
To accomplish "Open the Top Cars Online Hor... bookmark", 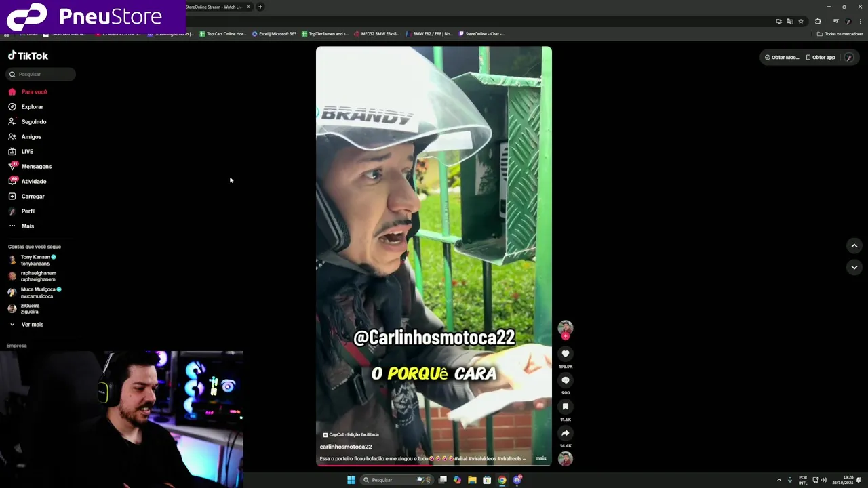I will point(223,33).
